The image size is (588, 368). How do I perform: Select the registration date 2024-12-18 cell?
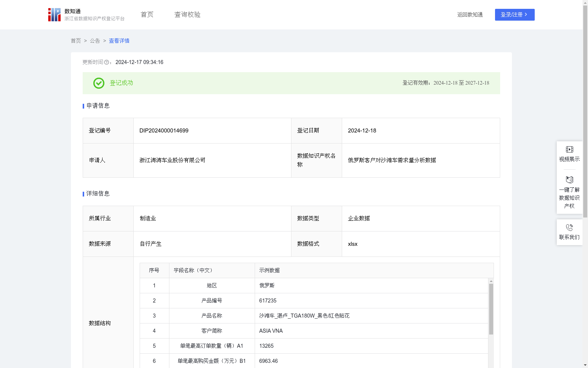coord(421,131)
